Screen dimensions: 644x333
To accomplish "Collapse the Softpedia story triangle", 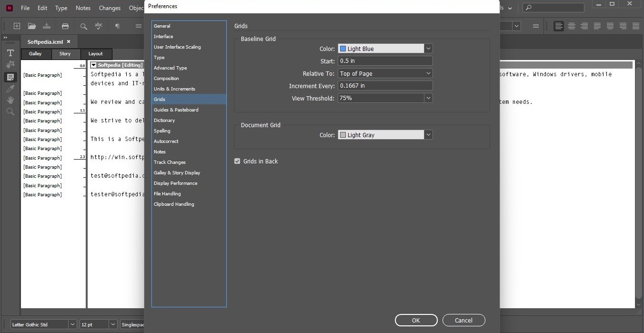I will (94, 65).
